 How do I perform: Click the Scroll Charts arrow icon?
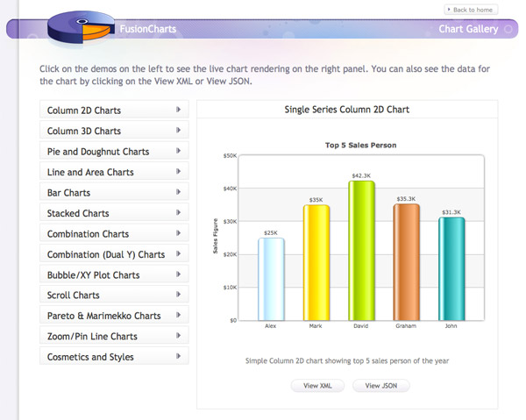coord(179,295)
